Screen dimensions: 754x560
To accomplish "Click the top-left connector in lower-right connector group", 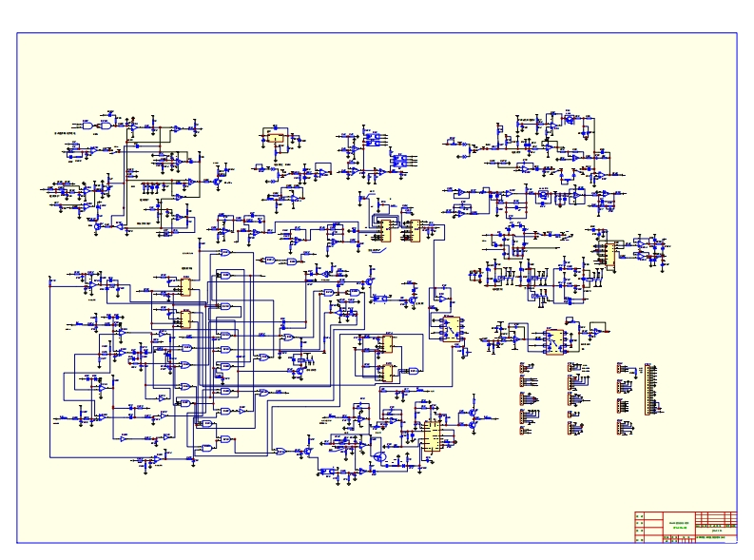I will [523, 368].
